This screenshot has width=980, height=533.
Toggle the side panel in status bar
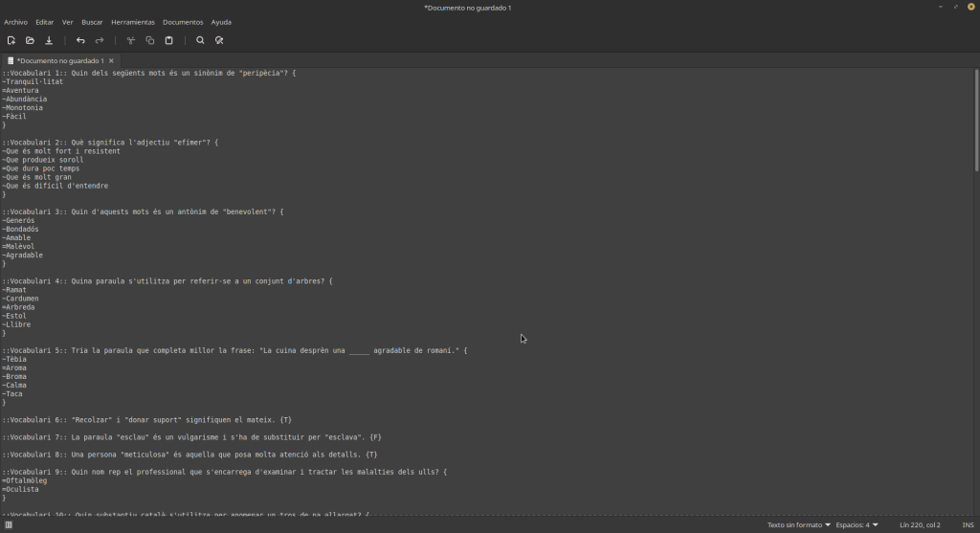click(x=10, y=524)
